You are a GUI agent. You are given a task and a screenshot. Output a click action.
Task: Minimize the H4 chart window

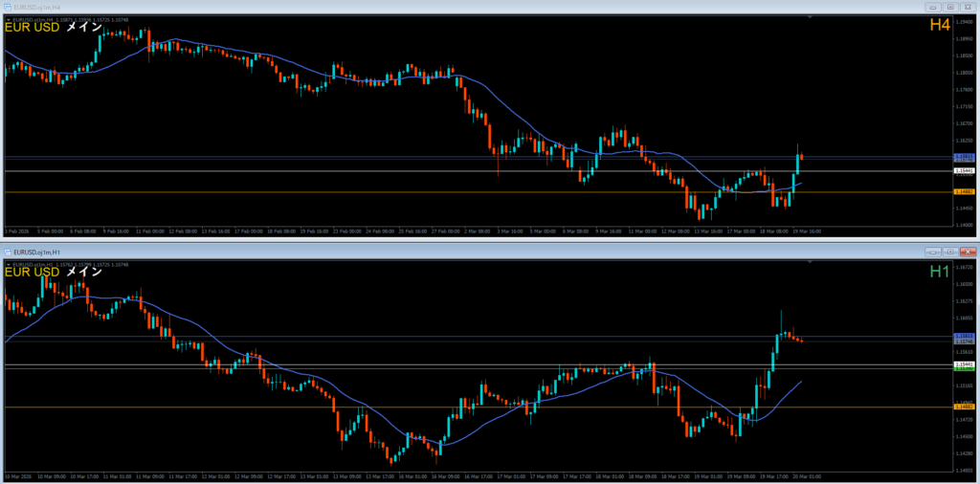click(x=931, y=7)
